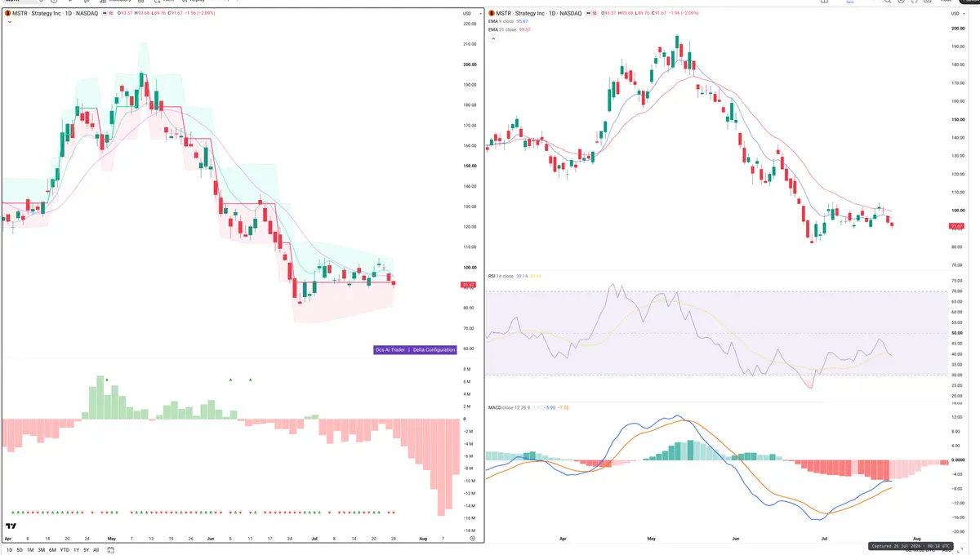Click the market status flag icon beside left NASDAQ title

pos(104,14)
